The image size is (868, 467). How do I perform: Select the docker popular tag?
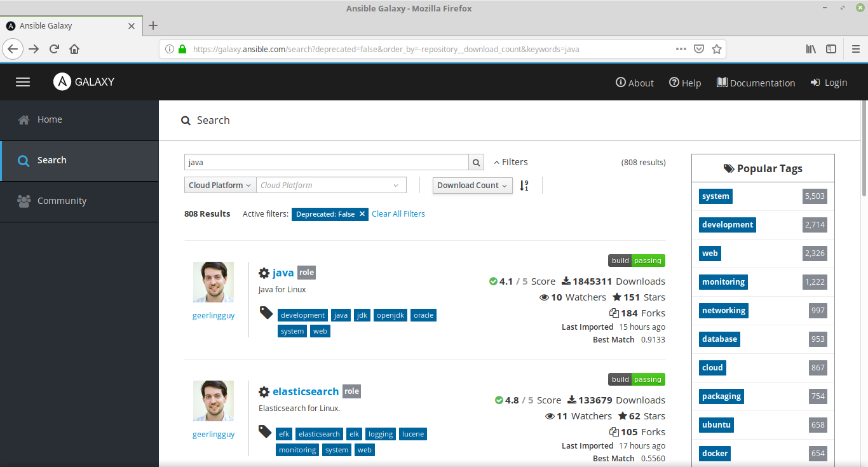[715, 454]
